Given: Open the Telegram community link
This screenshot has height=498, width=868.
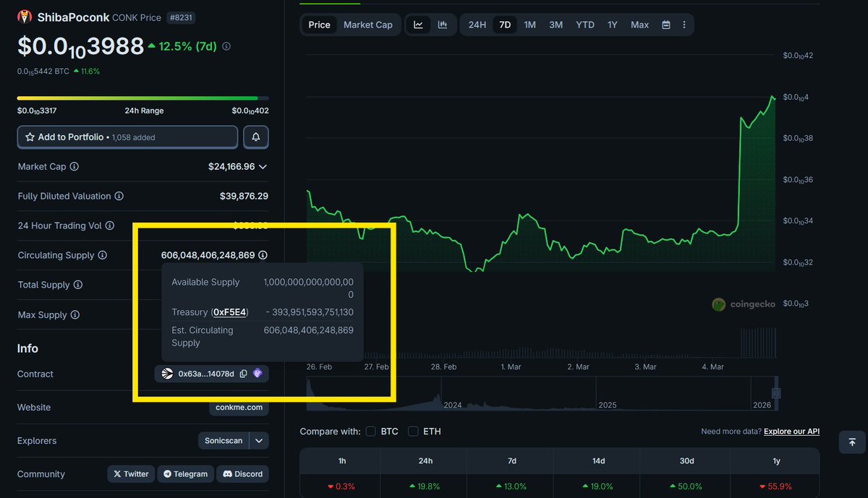Looking at the screenshot, I should coord(185,474).
